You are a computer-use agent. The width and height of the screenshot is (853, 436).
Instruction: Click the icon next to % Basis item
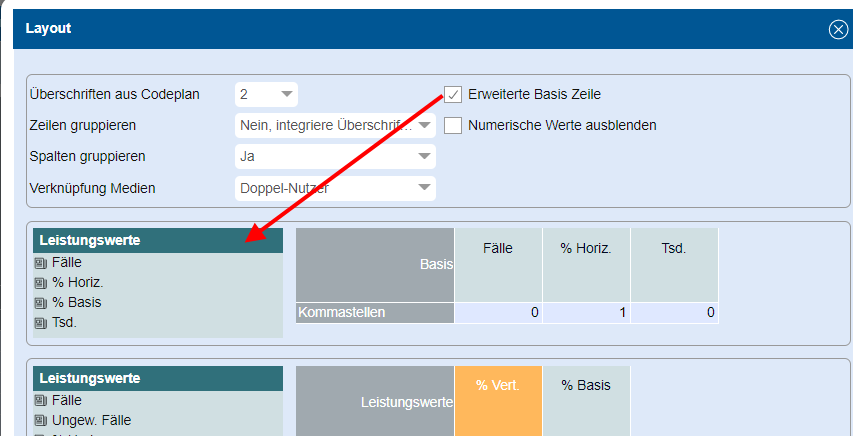pyautogui.click(x=41, y=302)
